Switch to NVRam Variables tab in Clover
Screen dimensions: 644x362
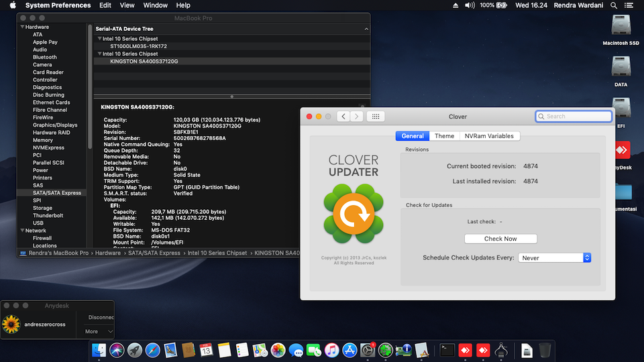(489, 136)
